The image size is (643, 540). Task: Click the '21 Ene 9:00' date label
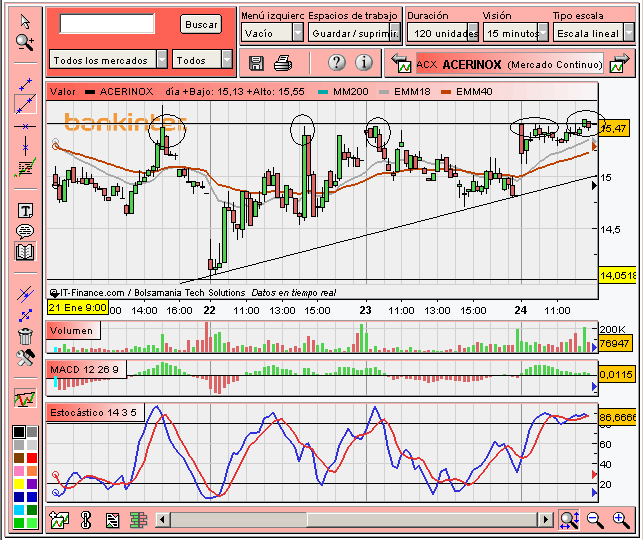(78, 307)
